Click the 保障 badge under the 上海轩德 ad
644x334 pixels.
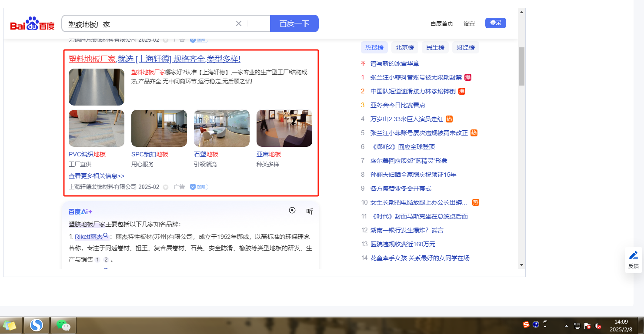199,187
